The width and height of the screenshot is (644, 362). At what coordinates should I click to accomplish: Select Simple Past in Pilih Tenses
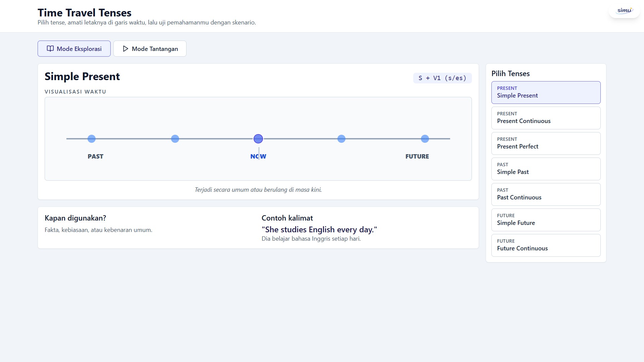tap(546, 169)
